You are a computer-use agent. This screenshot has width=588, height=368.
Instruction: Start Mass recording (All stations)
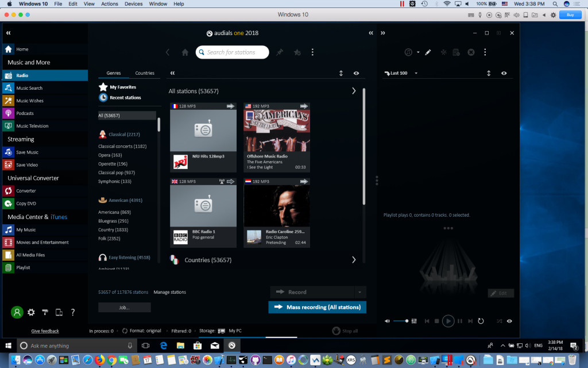pos(317,307)
